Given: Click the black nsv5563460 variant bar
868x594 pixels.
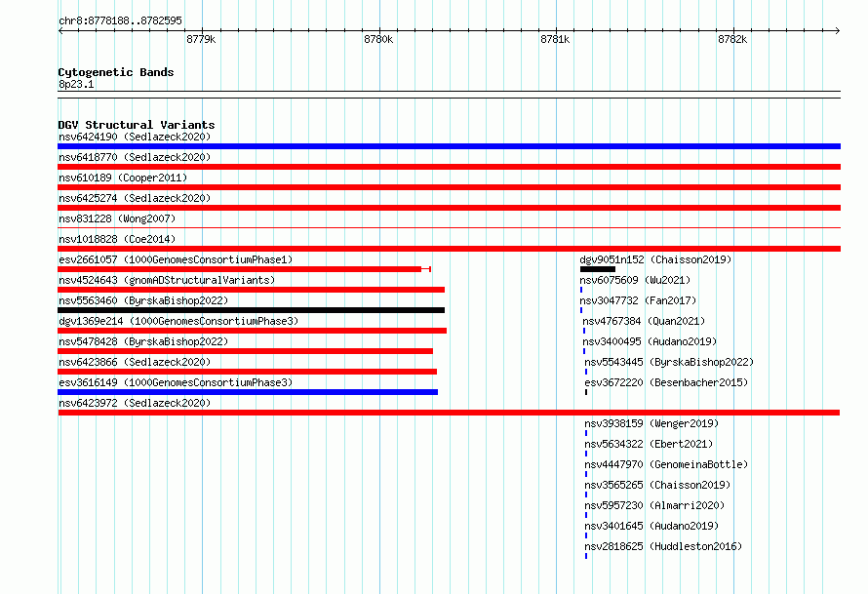Looking at the screenshot, I should pyautogui.click(x=252, y=310).
